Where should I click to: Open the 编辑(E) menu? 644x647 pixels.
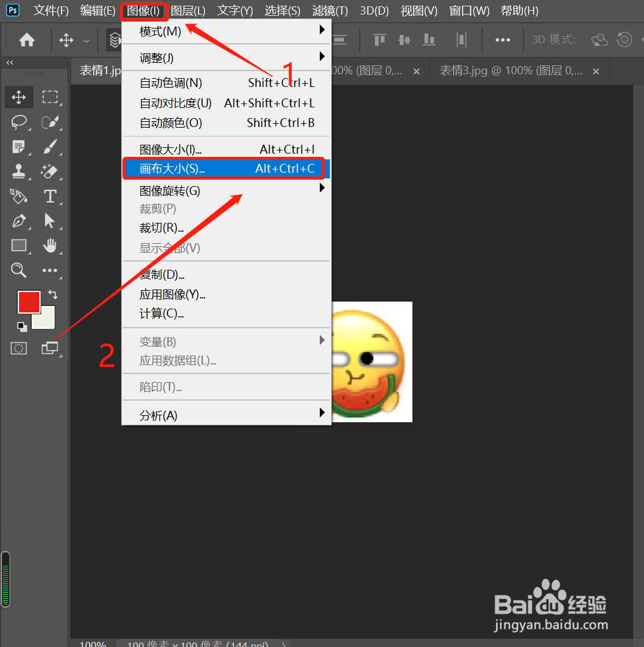[x=98, y=11]
